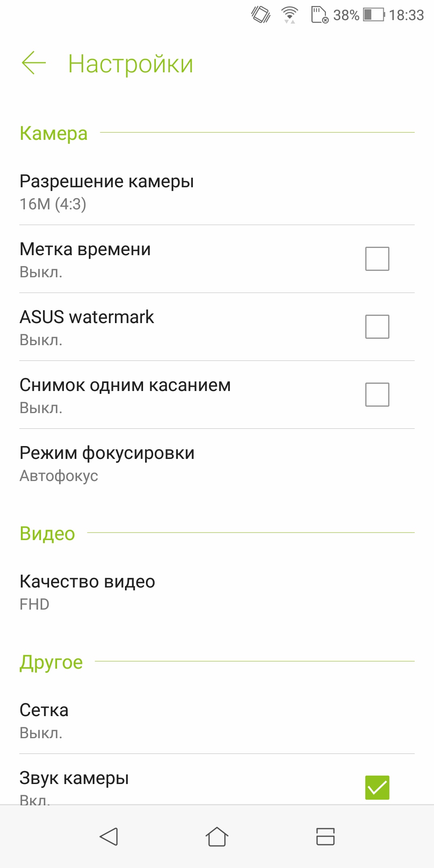Open Качество видео options
This screenshot has height=868, width=434.
(x=217, y=592)
